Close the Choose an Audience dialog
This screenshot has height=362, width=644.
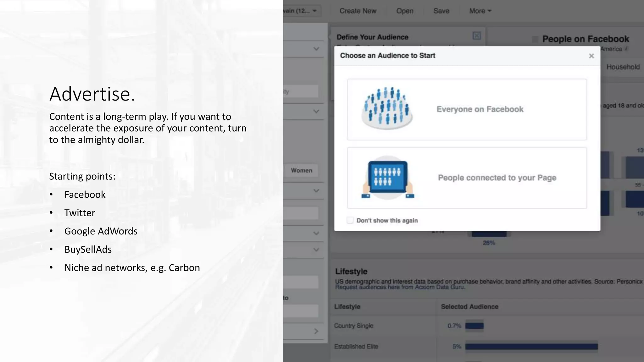(591, 56)
